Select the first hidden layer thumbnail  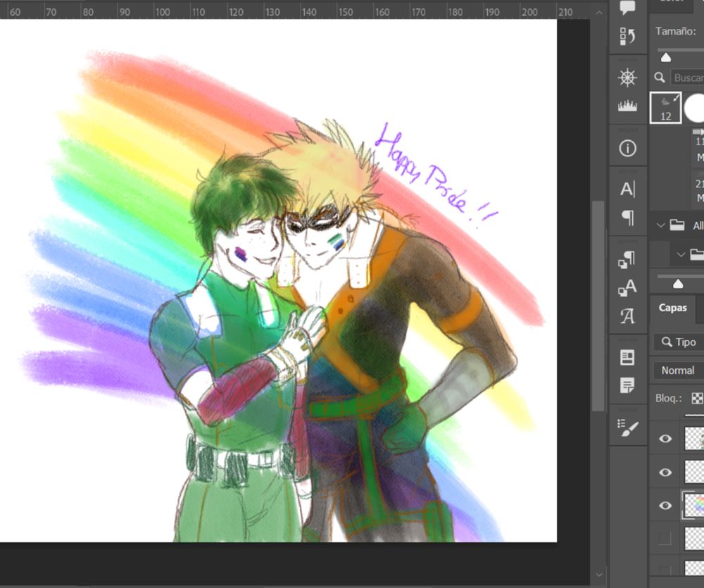(x=694, y=538)
